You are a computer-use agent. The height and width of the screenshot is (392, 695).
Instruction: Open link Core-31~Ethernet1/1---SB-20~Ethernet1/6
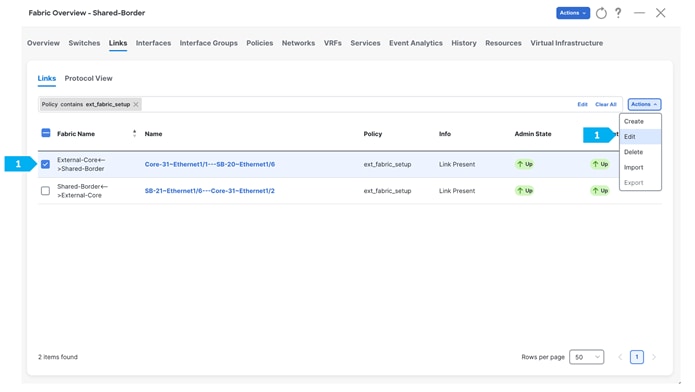click(210, 164)
